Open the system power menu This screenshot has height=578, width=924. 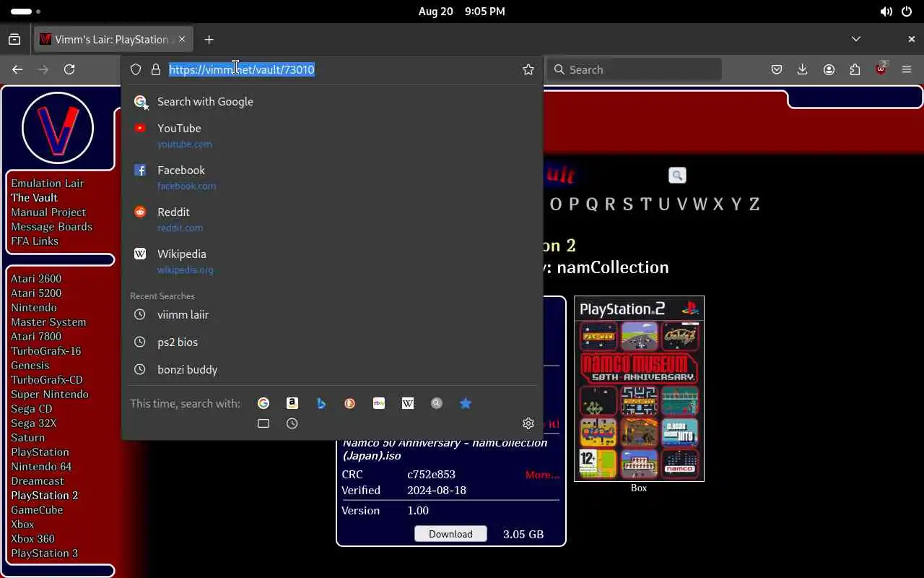click(906, 12)
